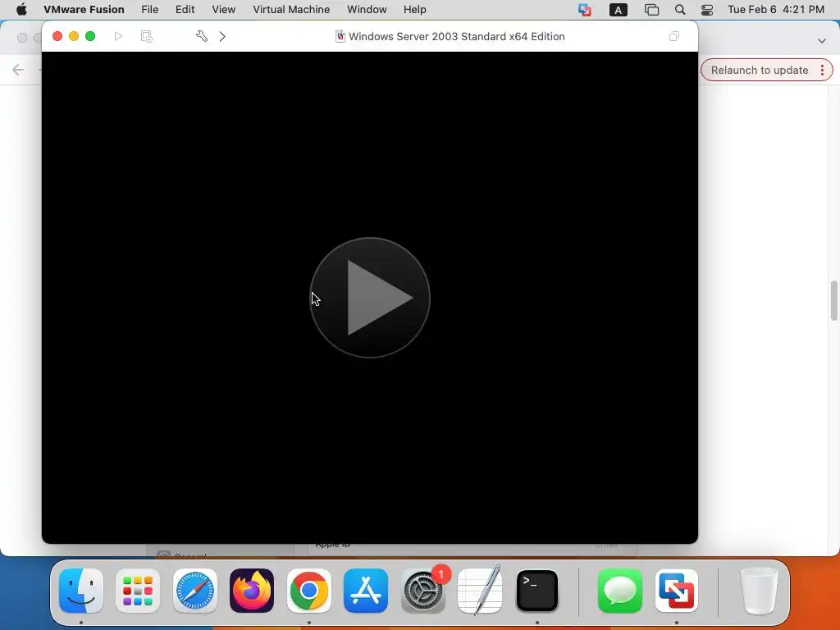The image size is (840, 630).
Task: Open Terminal from the Dock
Action: coord(536,591)
